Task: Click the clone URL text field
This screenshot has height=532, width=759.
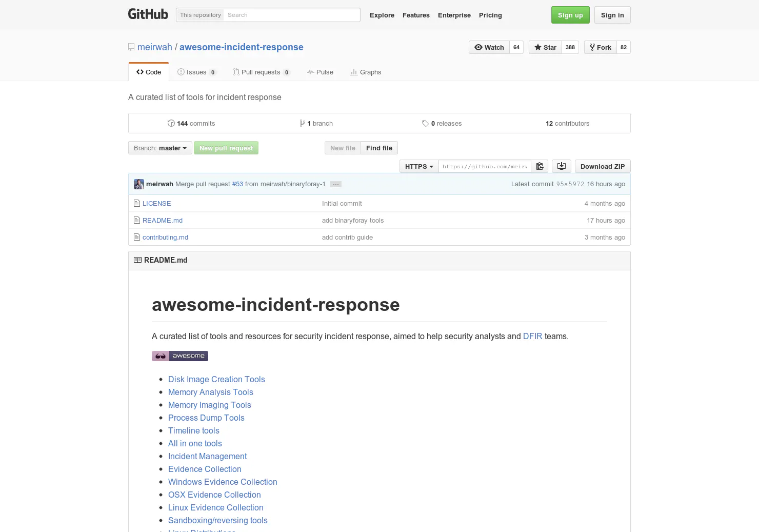Action: point(485,166)
